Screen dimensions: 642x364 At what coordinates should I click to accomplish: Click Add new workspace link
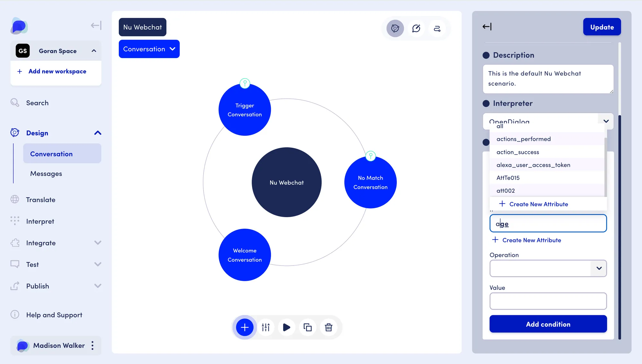[57, 71]
